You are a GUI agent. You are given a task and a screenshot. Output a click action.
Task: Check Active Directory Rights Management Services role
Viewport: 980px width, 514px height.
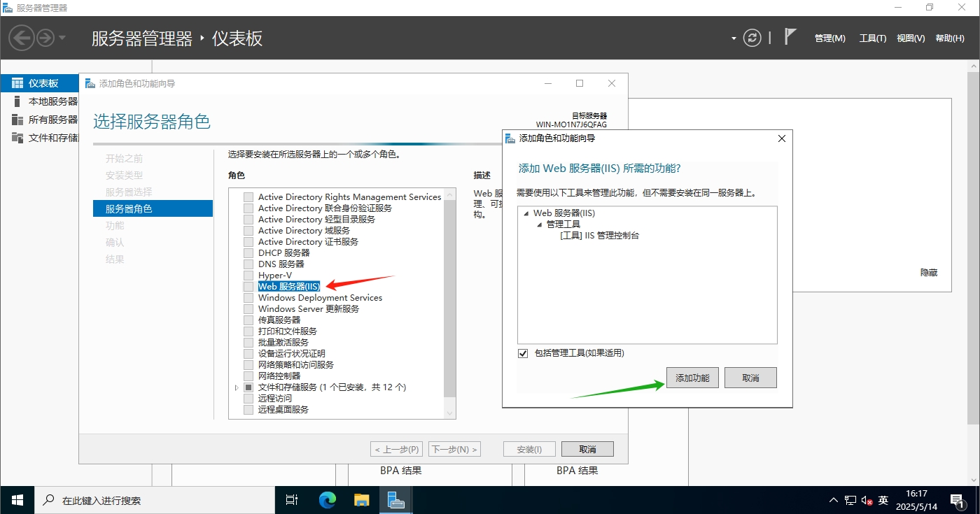(248, 197)
